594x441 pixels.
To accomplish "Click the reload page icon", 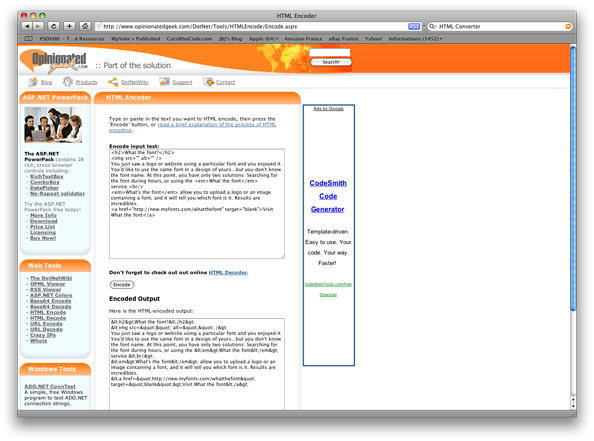I will point(53,26).
